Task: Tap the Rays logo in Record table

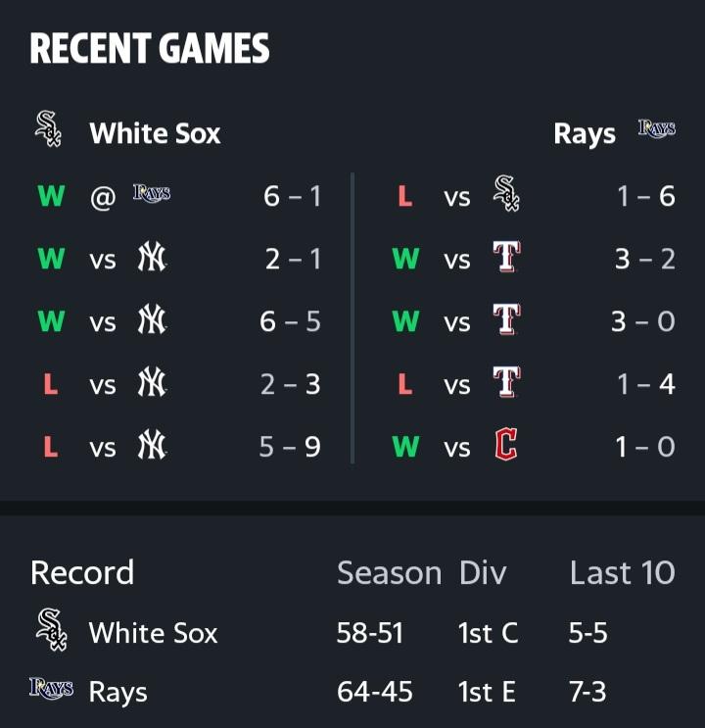Action: point(52,688)
